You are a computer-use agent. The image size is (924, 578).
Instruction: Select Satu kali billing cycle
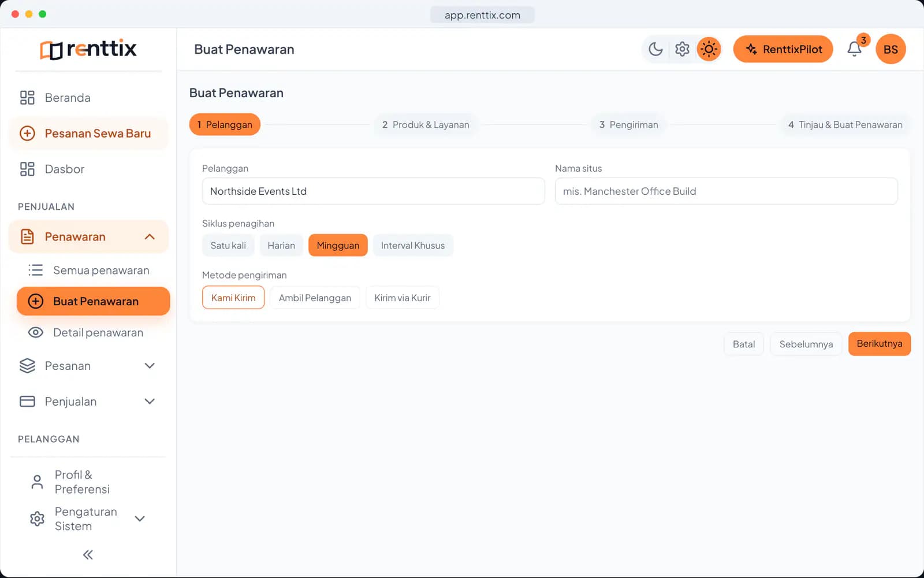[228, 246]
